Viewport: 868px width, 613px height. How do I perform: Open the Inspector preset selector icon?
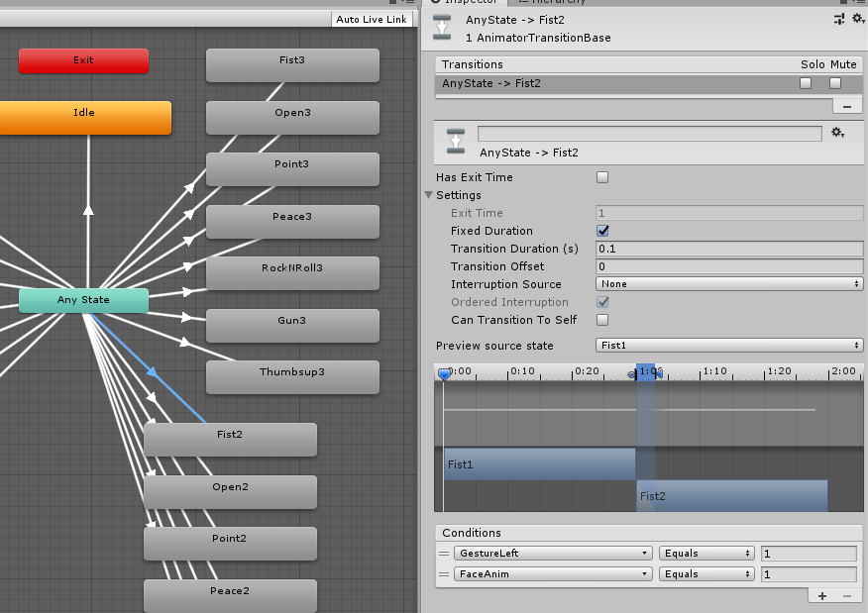click(839, 19)
